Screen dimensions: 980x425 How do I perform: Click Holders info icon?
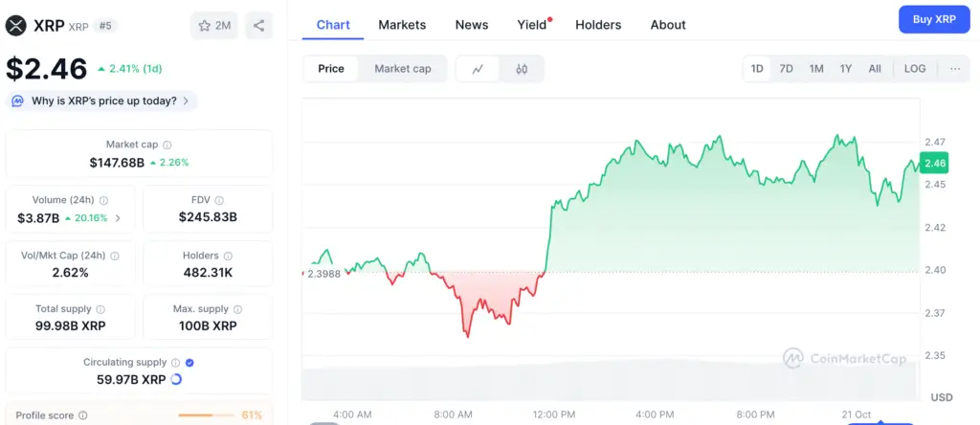pos(228,256)
